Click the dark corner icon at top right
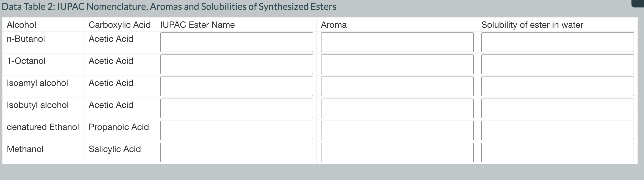This screenshot has width=644, height=180. 639,3
